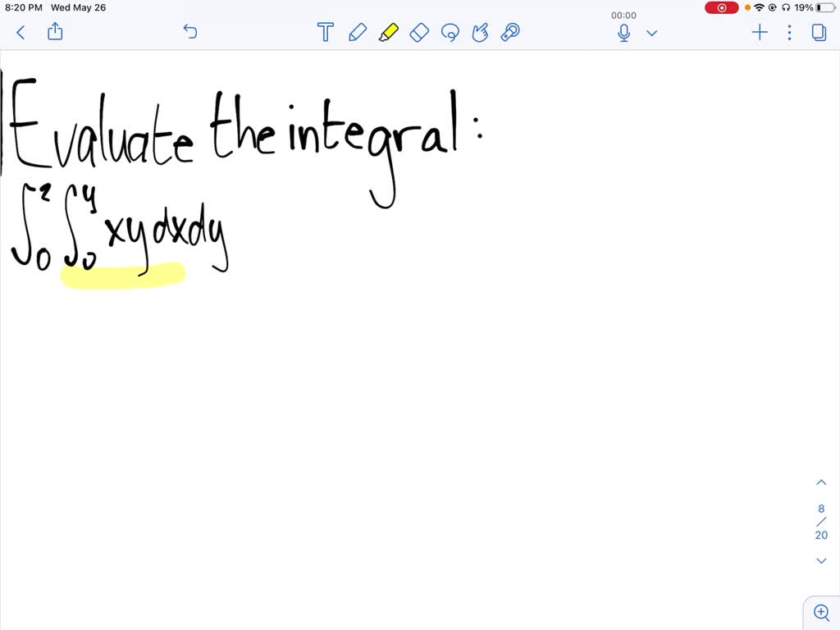Screen dimensions: 840x630
Task: Open the three-dot options menu
Action: pyautogui.click(x=789, y=32)
